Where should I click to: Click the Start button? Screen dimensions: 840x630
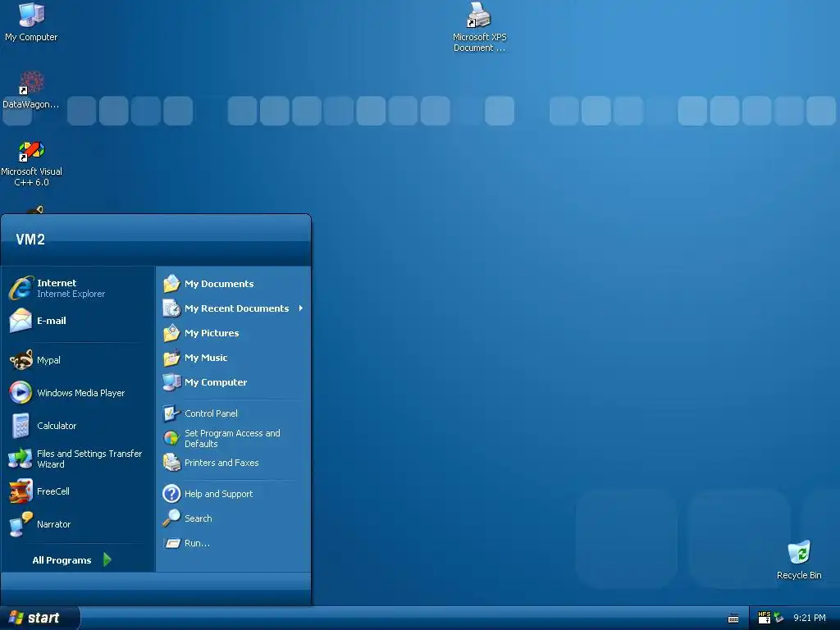(39, 618)
